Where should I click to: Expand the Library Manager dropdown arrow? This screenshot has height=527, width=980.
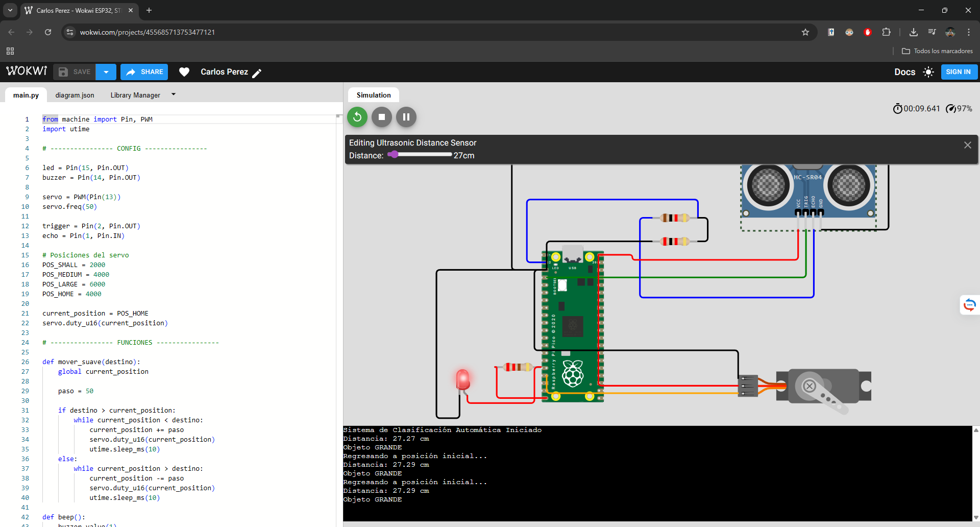click(x=173, y=94)
